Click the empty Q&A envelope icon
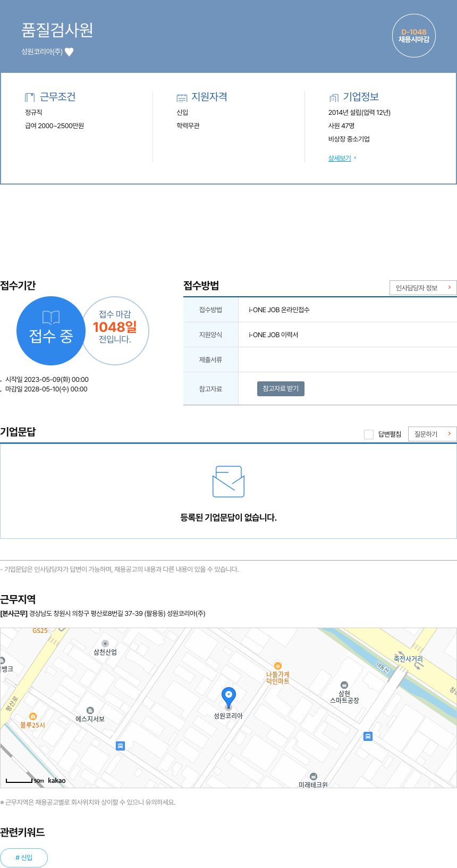Viewport: 457px width, 868px height. (228, 481)
